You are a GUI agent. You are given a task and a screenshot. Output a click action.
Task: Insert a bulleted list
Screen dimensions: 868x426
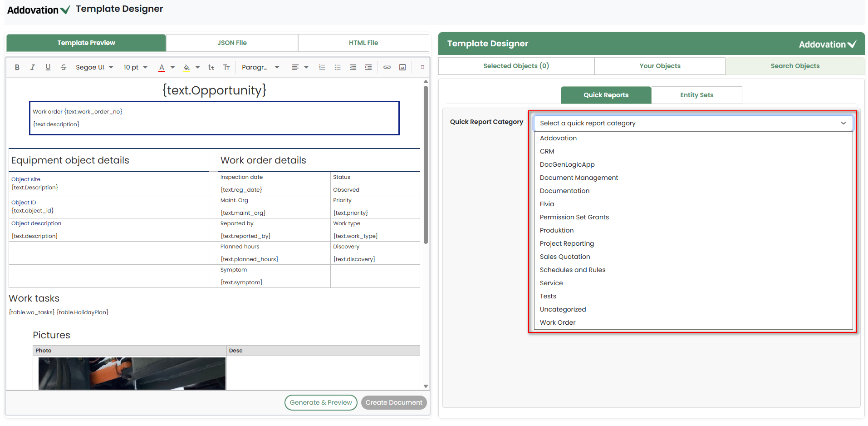338,67
